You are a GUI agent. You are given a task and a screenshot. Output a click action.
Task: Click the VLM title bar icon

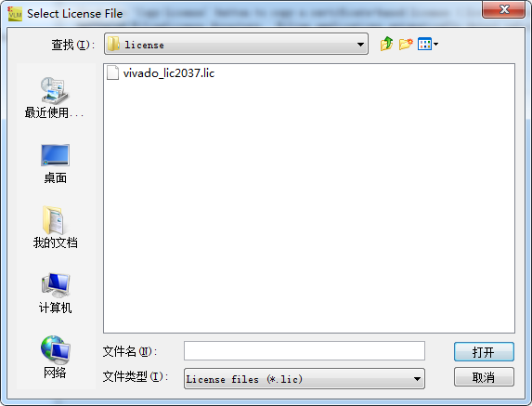coord(15,14)
